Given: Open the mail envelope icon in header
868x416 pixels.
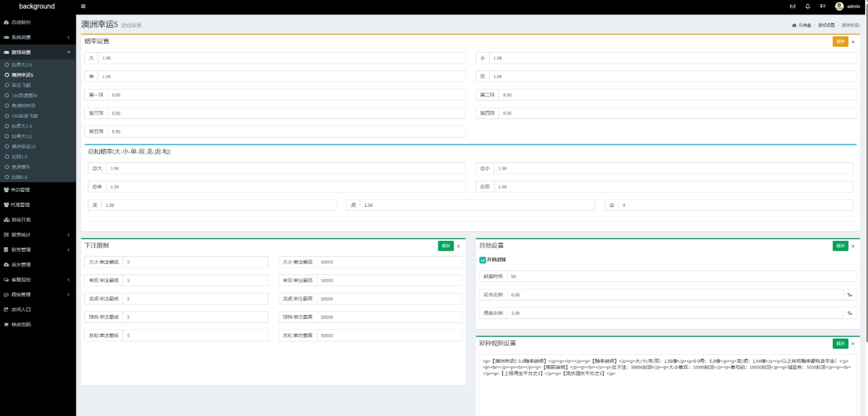Looking at the screenshot, I should pos(792,6).
